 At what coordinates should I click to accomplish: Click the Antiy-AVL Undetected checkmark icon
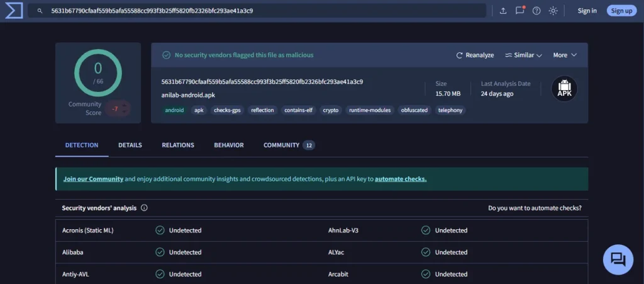tap(160, 274)
